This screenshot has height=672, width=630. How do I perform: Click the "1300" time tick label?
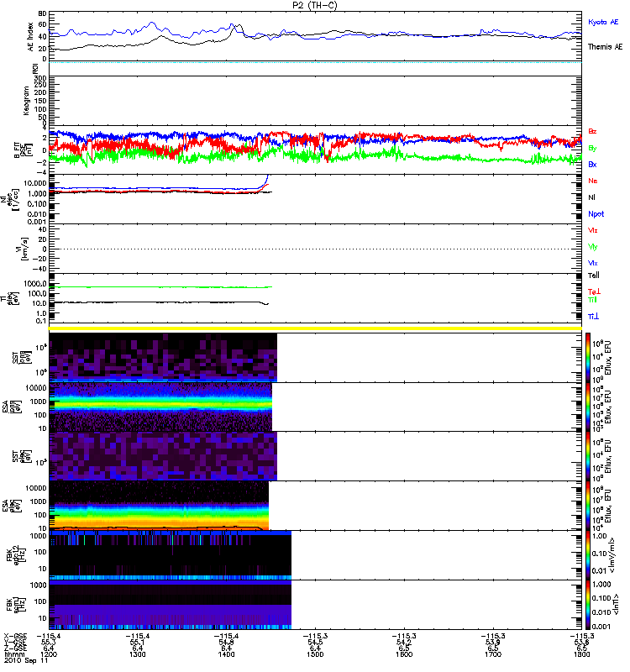click(x=138, y=654)
